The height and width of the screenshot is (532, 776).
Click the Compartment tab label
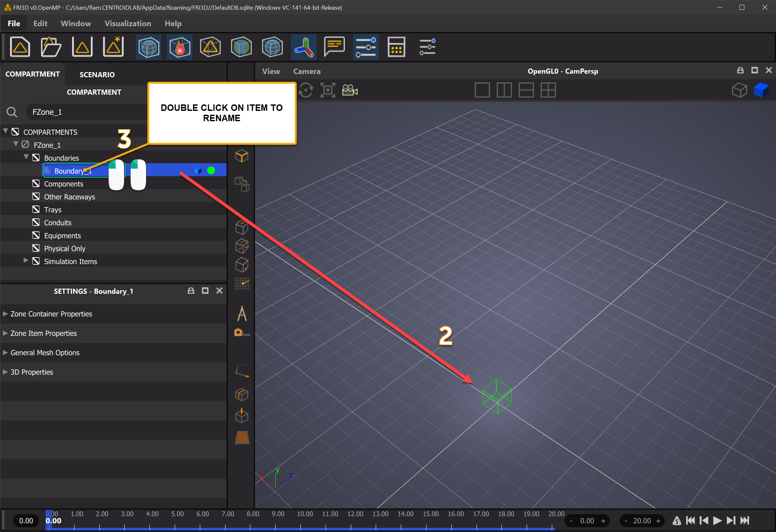click(x=33, y=74)
